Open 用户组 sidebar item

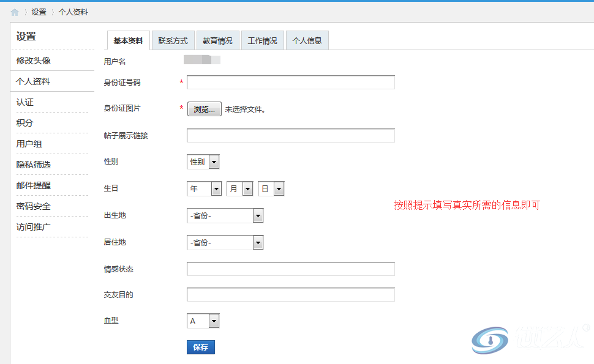29,144
